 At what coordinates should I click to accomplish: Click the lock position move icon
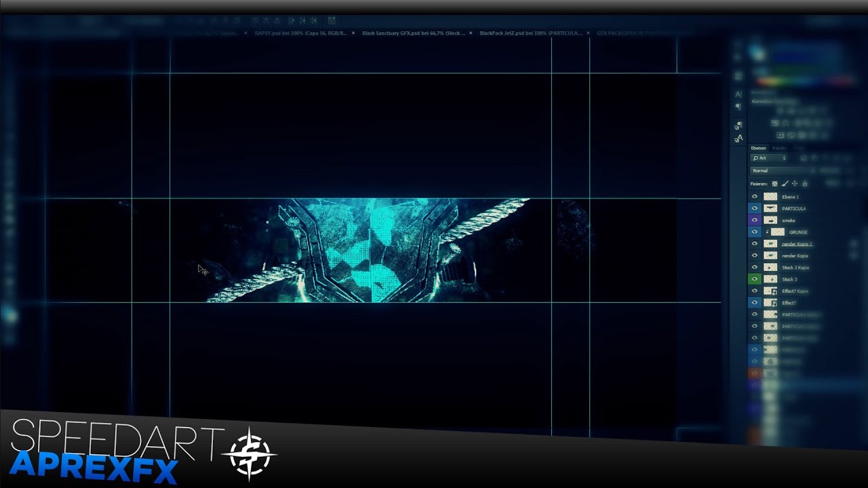(795, 184)
